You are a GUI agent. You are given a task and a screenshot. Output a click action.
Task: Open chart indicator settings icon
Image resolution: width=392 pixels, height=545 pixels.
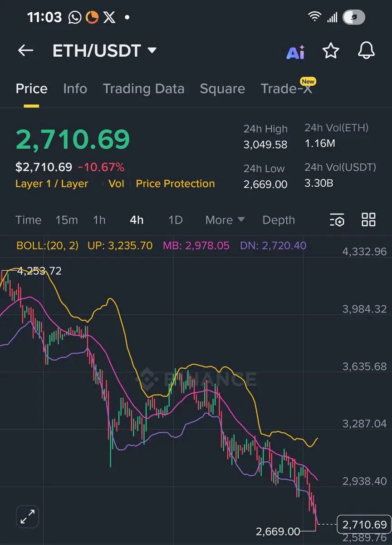(337, 220)
